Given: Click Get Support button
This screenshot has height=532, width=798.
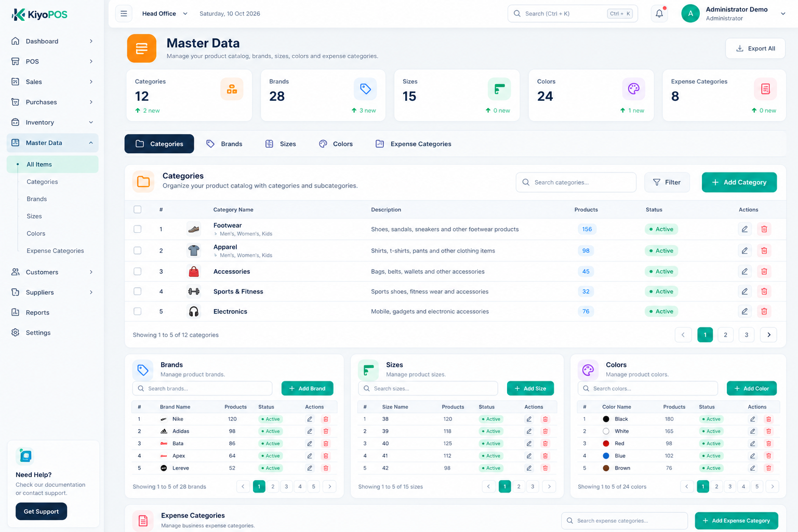Looking at the screenshot, I should click(42, 511).
